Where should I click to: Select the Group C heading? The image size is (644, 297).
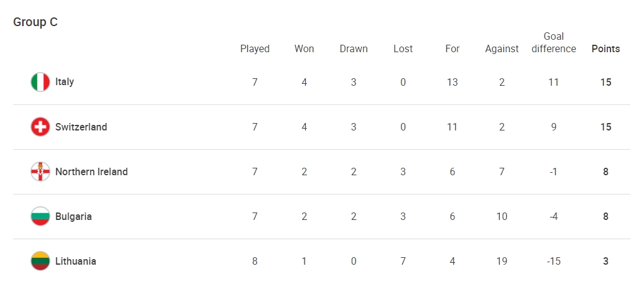pyautogui.click(x=35, y=22)
